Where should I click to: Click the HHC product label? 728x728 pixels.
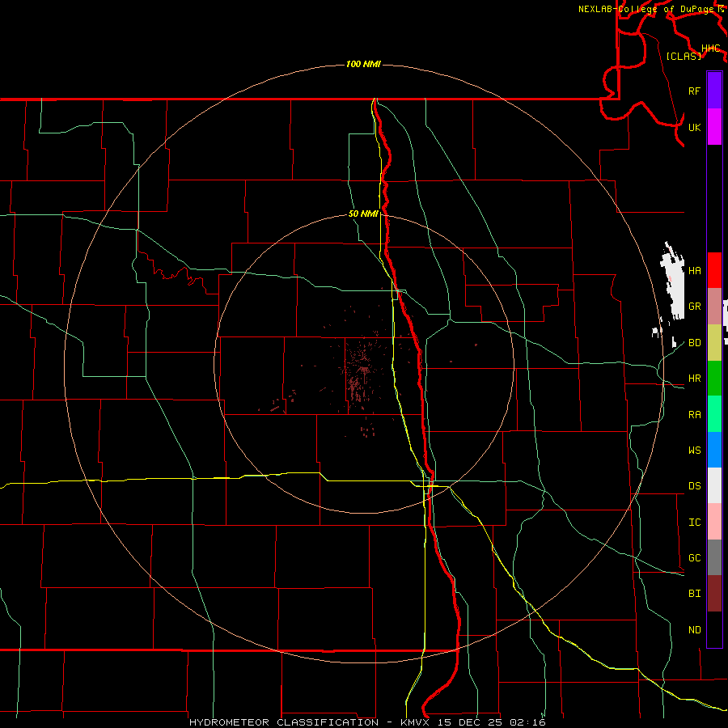tap(710, 49)
